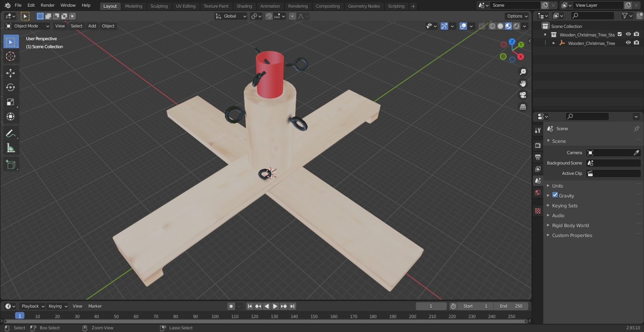644x332 pixels.
Task: Hide Wooden_Christmas_Tree object with eye icon
Action: pyautogui.click(x=628, y=43)
